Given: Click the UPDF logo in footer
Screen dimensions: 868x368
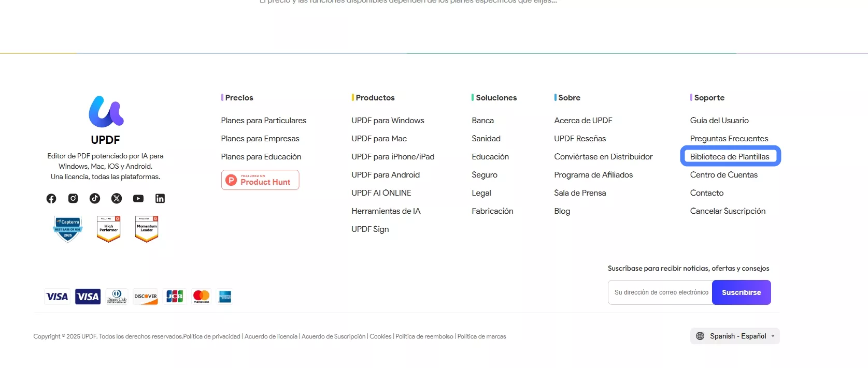Looking at the screenshot, I should pos(106,112).
